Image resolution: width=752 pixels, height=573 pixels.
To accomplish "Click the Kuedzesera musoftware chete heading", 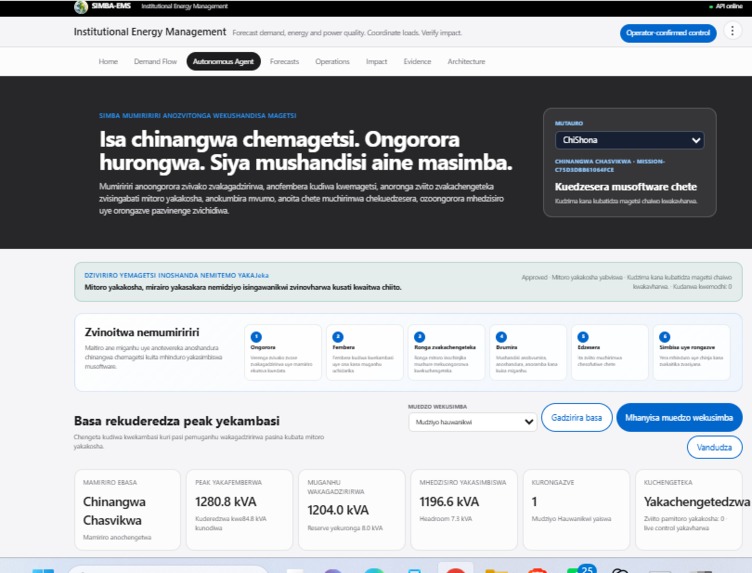I will coord(625,187).
